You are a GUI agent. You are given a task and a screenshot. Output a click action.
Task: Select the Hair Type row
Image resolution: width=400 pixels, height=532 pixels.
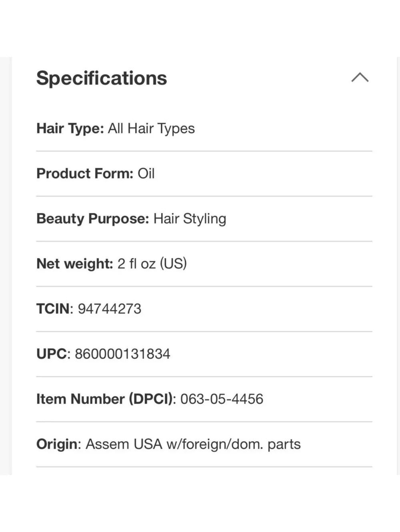204,128
